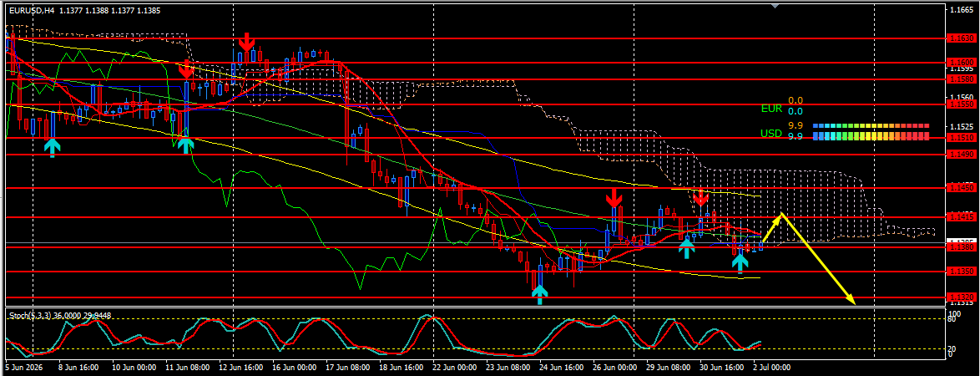
Task: Click the USD strength color bar
Action: tap(871, 136)
